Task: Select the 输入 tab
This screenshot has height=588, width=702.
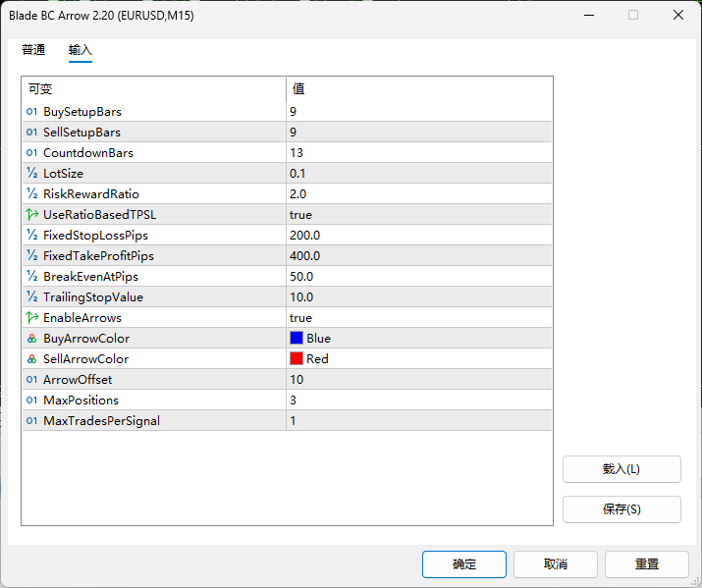Action: [81, 50]
